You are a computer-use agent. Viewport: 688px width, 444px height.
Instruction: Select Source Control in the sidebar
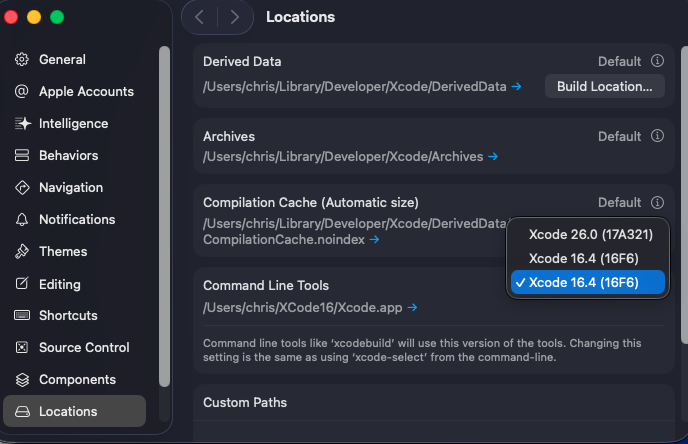[75, 347]
